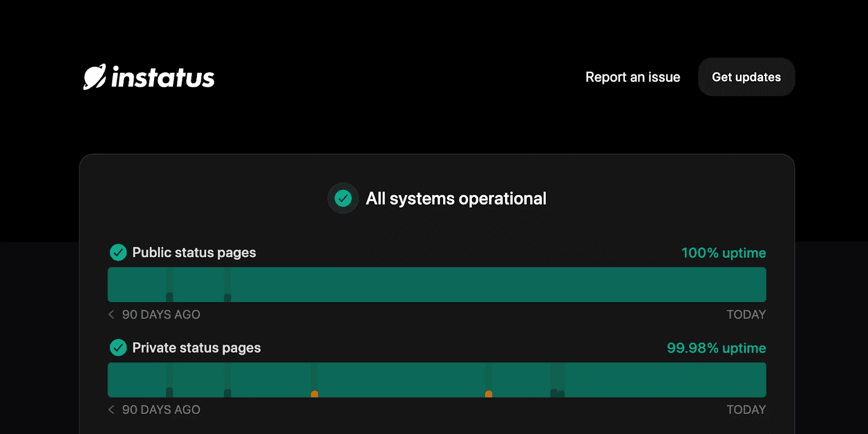Click the check icon next to Private status pages
The width and height of the screenshot is (868, 434).
tap(118, 347)
